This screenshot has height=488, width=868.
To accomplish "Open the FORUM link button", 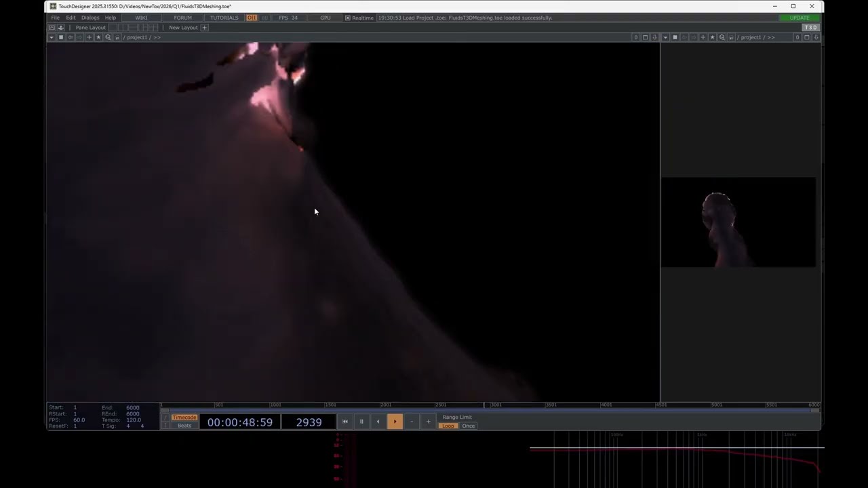I will pos(182,18).
